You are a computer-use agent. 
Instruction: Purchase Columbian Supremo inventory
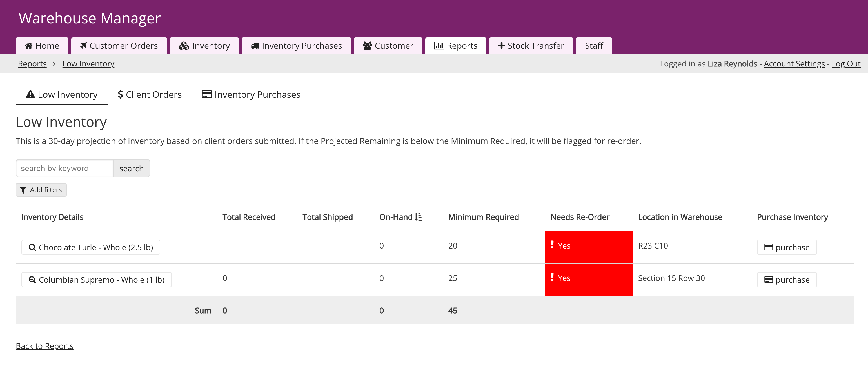tap(786, 280)
